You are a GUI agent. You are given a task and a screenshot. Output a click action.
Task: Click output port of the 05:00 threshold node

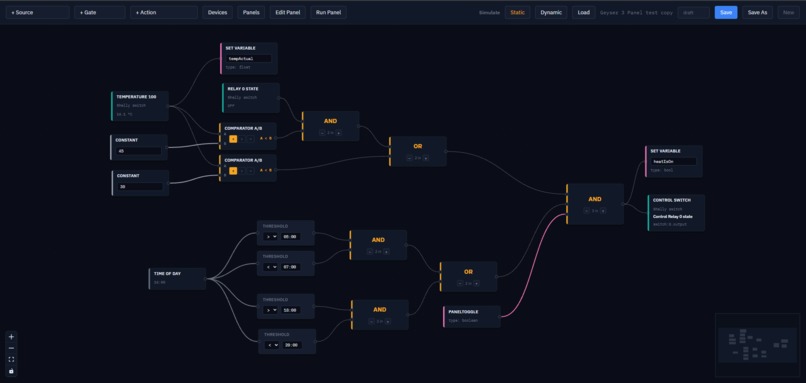click(314, 233)
